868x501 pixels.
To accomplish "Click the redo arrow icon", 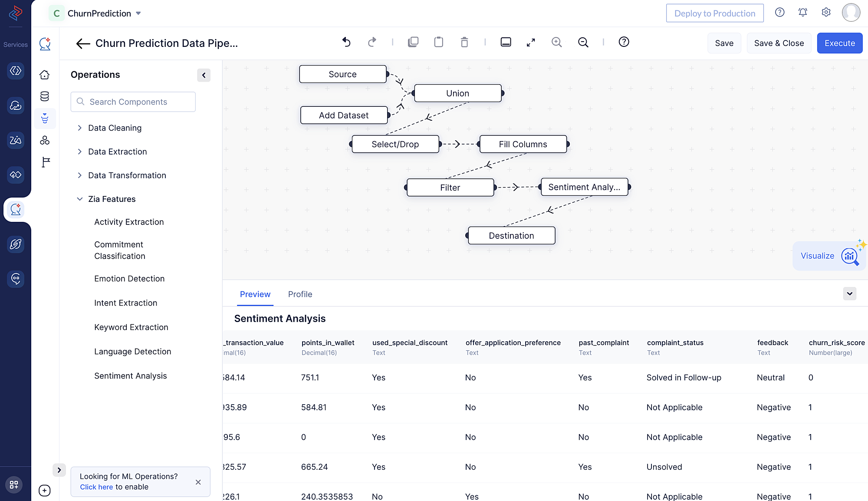I will point(372,43).
